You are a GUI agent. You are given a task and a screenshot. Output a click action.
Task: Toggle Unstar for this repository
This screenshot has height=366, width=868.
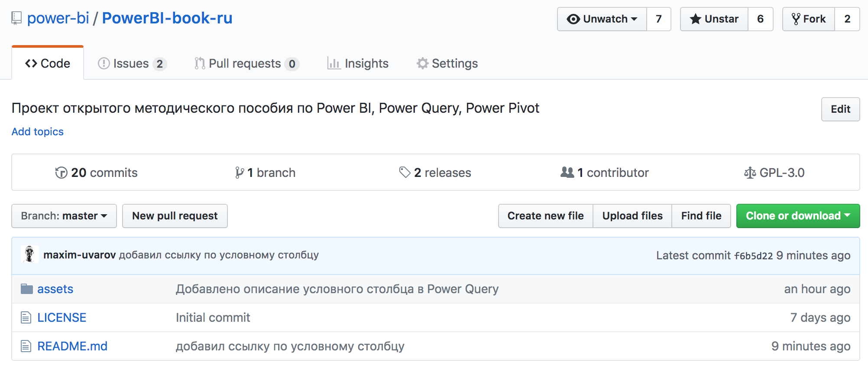714,19
